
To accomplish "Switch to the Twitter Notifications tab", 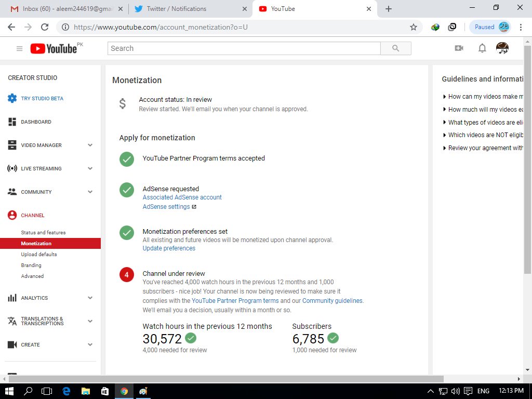I will point(190,9).
